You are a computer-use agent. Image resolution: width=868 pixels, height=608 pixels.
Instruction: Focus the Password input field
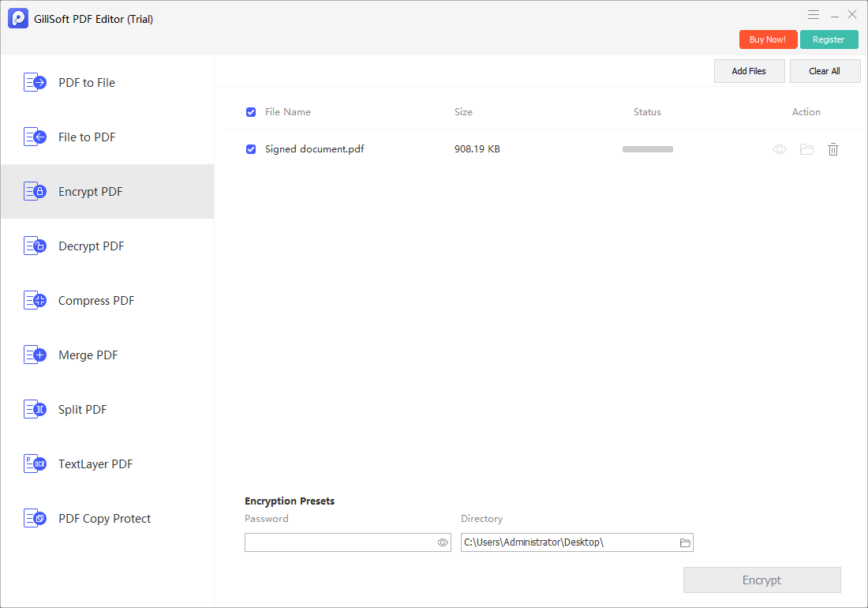(348, 542)
